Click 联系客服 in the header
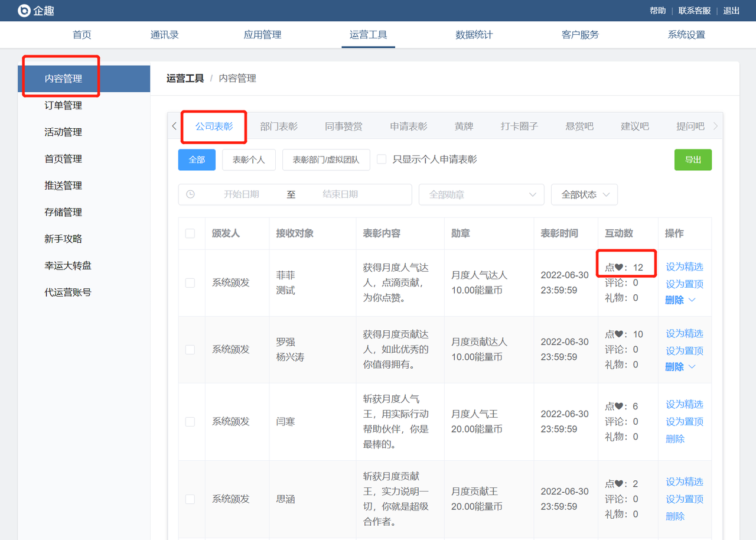 click(695, 11)
